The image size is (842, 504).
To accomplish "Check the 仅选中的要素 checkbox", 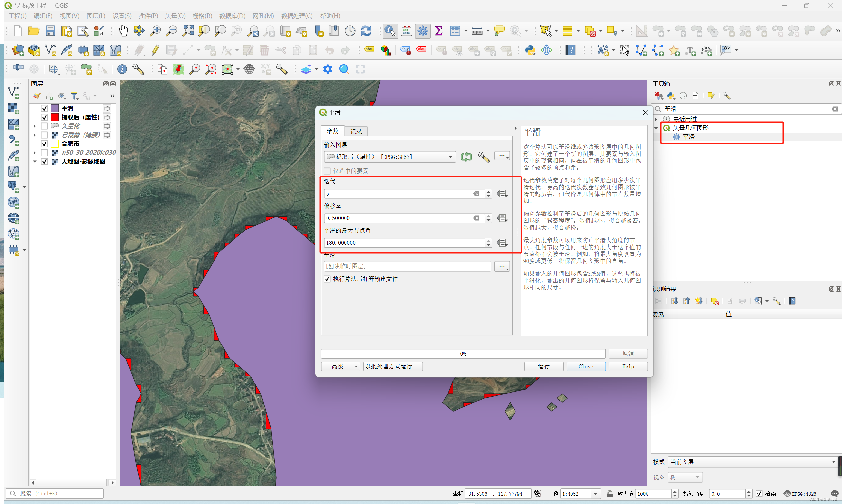I will (327, 171).
